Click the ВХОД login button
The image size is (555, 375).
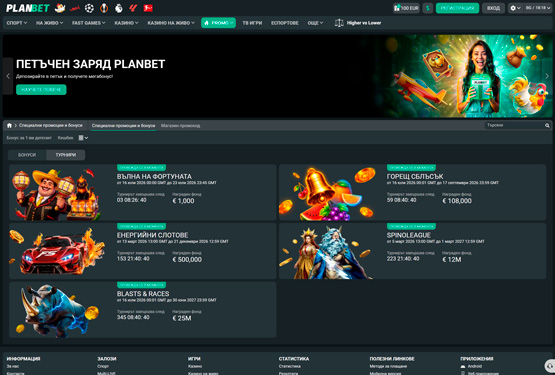click(493, 8)
